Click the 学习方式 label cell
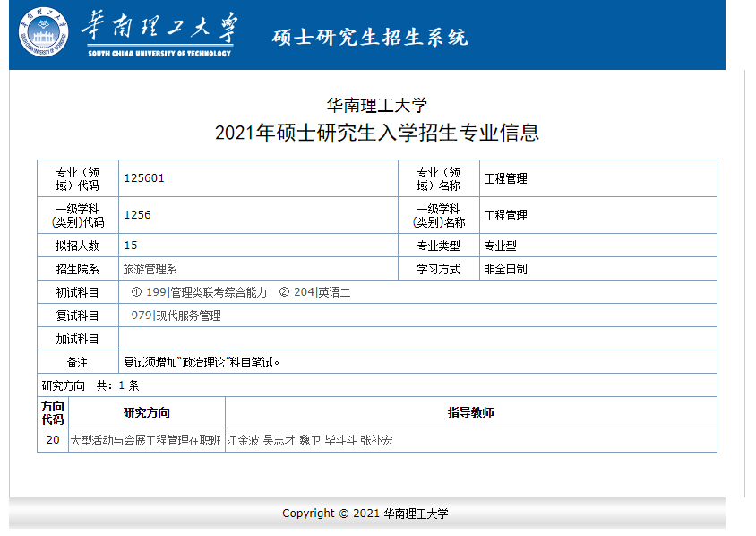This screenshot has width=756, height=536. (439, 269)
